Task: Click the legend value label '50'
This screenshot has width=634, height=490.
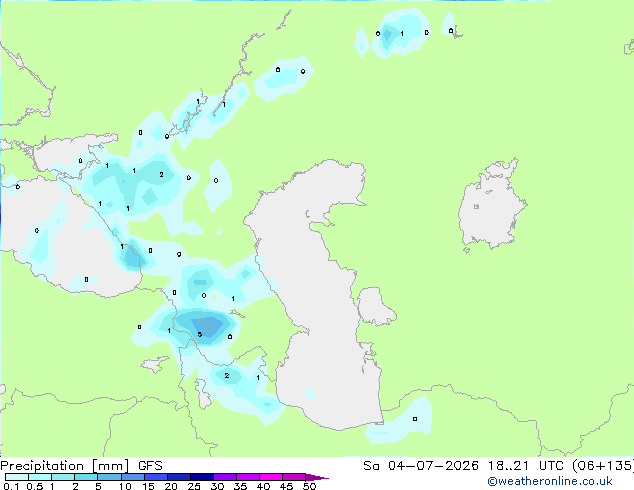Action: (309, 486)
